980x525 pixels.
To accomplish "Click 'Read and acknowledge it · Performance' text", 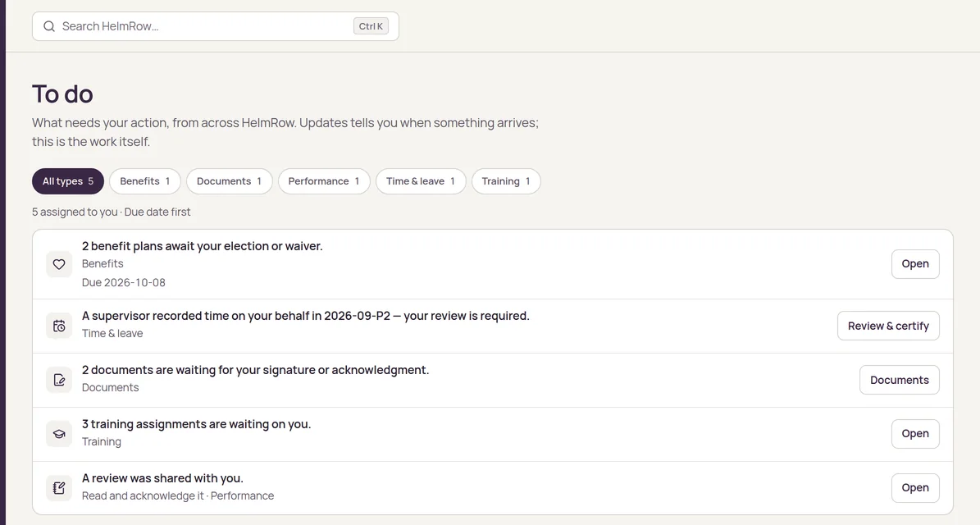I will click(x=178, y=495).
